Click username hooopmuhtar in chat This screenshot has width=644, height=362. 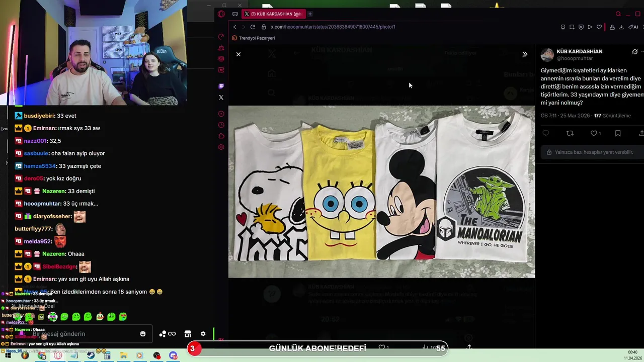(42, 204)
